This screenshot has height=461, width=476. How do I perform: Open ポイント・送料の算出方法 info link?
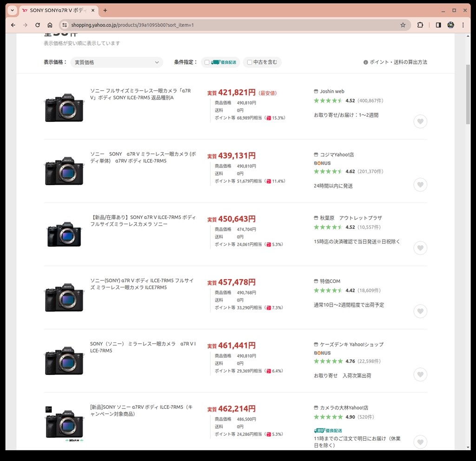(395, 62)
